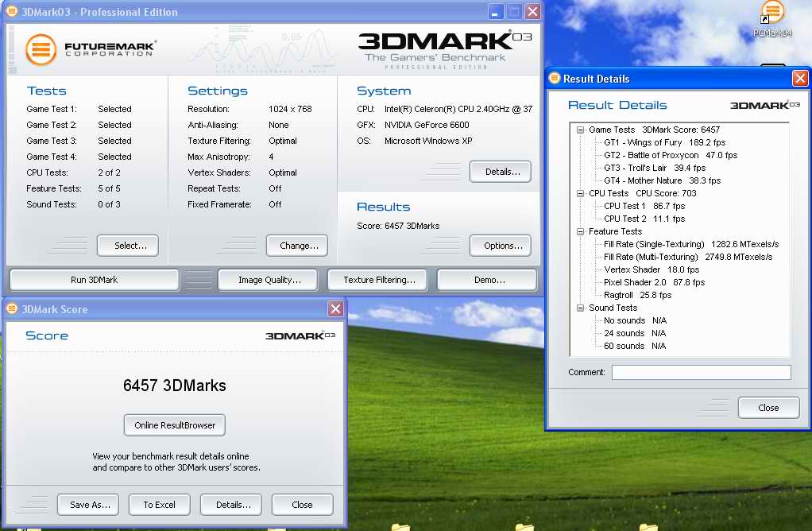
Task: Click 'Max Anisotropy:' setting label
Action: tap(218, 157)
